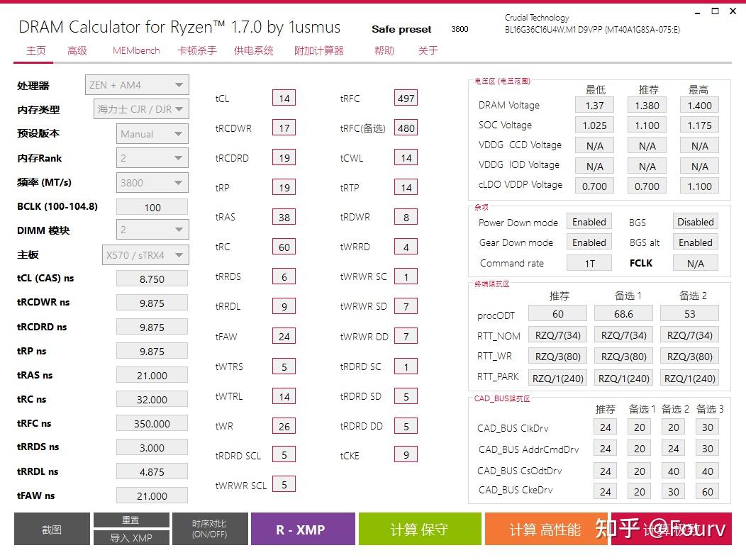Click the tCL (CAS) ns field
Image resolution: width=746 pixels, height=560 pixels.
click(152, 279)
